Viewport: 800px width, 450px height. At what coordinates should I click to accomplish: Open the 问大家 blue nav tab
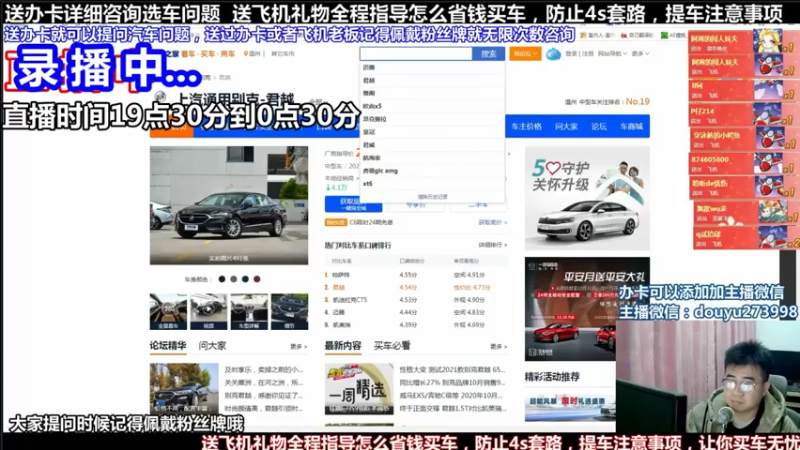[x=566, y=127]
